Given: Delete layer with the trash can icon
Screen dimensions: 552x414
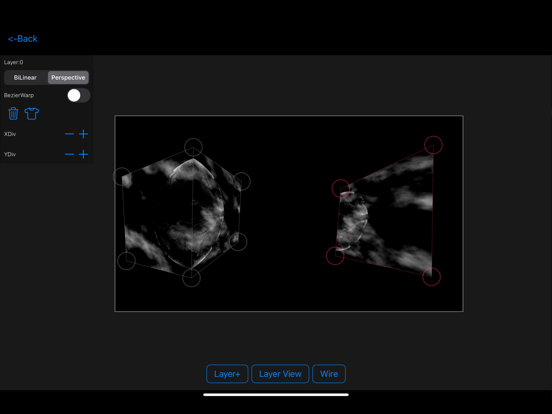Looking at the screenshot, I should click(13, 113).
